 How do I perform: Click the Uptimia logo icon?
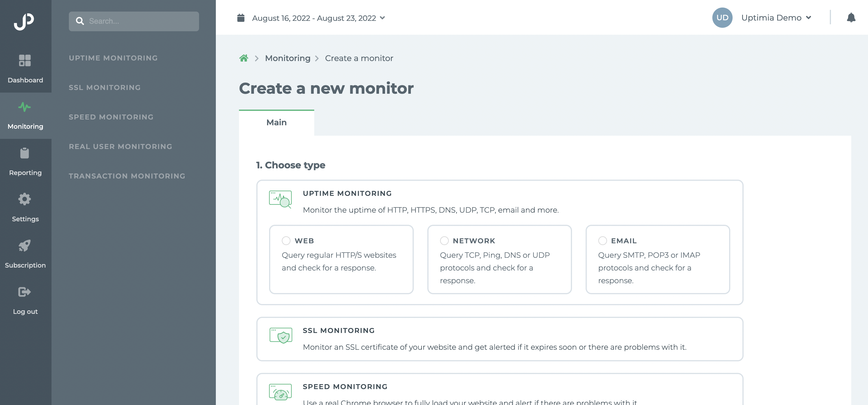coord(24,22)
